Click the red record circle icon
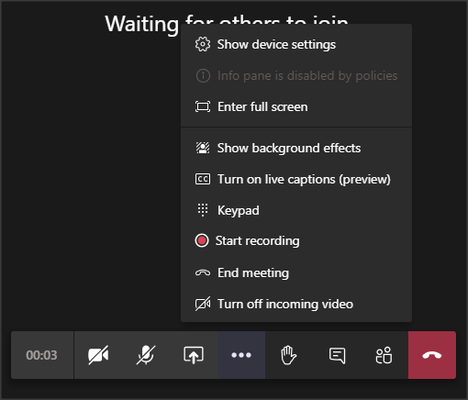The width and height of the screenshot is (468, 400). [202, 241]
